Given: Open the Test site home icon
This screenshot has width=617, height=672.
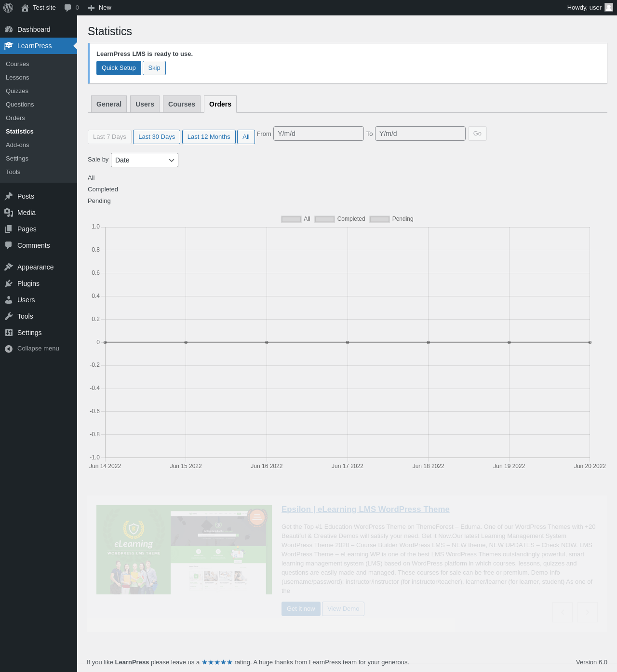Looking at the screenshot, I should click(x=25, y=8).
